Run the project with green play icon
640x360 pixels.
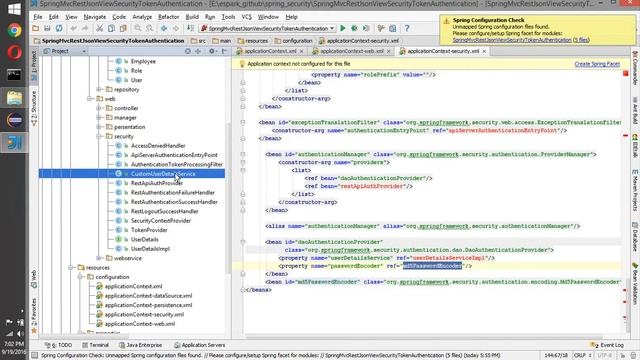343,28
